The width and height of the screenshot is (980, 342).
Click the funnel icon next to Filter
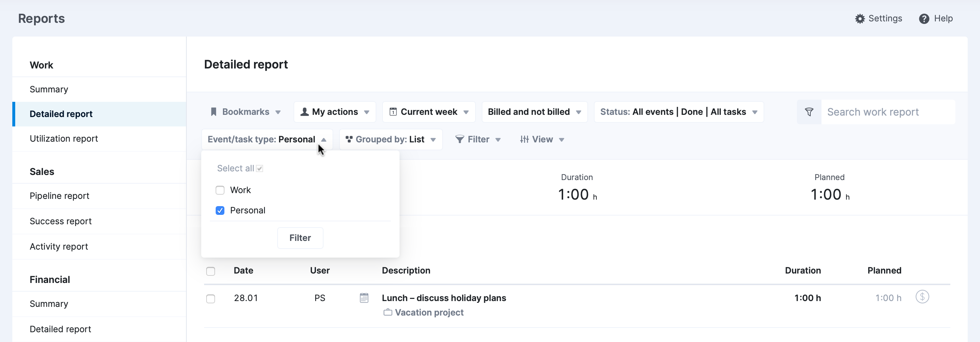(x=460, y=139)
